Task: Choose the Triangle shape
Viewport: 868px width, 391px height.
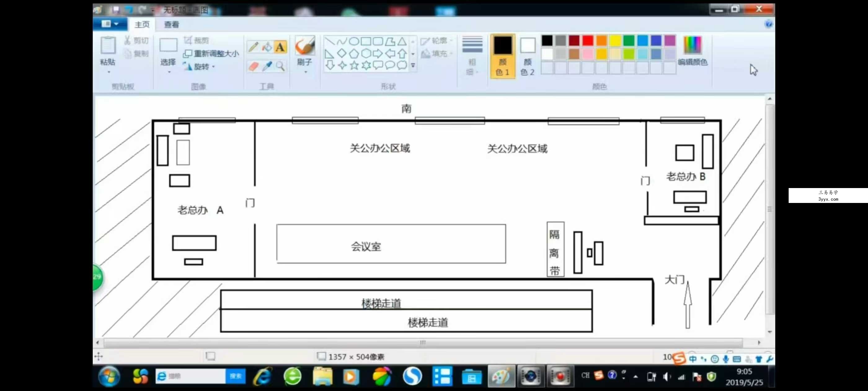Action: (402, 41)
